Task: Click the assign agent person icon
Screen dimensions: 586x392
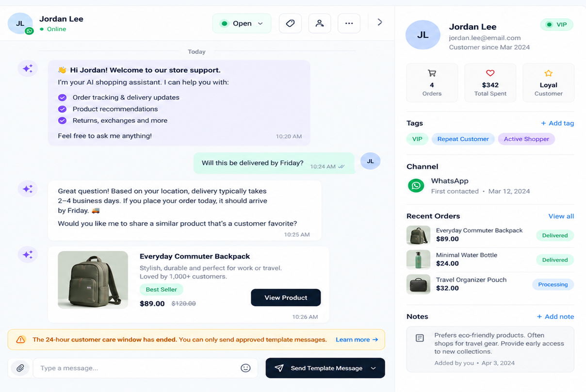Action: 320,23
